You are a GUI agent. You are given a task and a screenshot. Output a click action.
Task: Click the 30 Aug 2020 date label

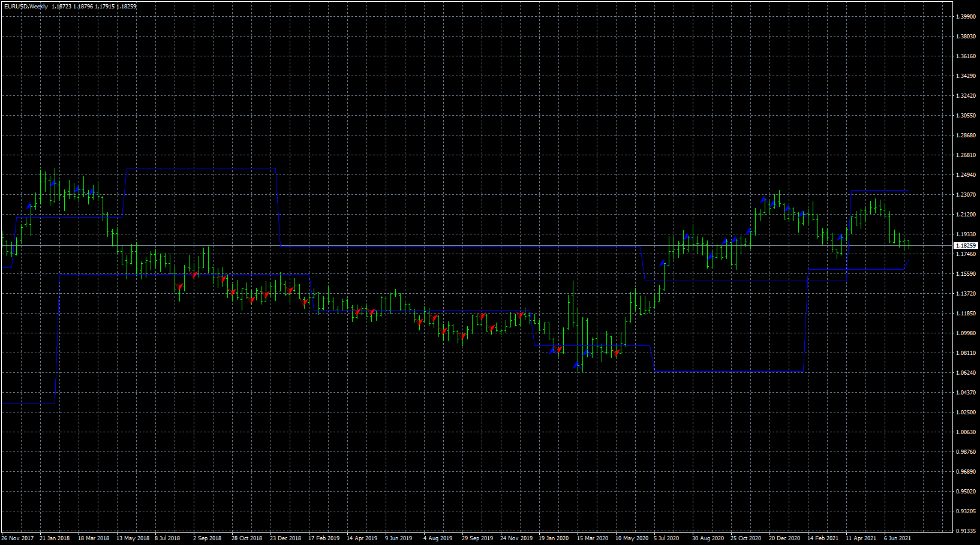708,538
